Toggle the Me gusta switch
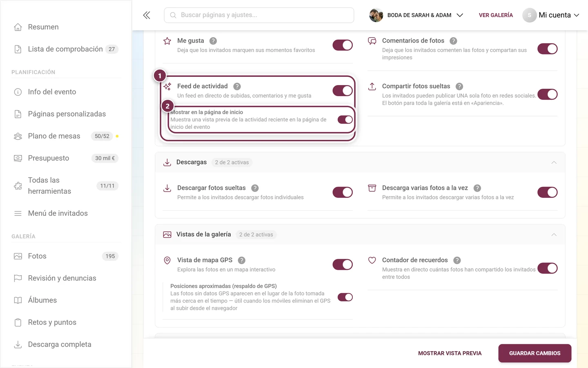This screenshot has width=588, height=368. (343, 45)
